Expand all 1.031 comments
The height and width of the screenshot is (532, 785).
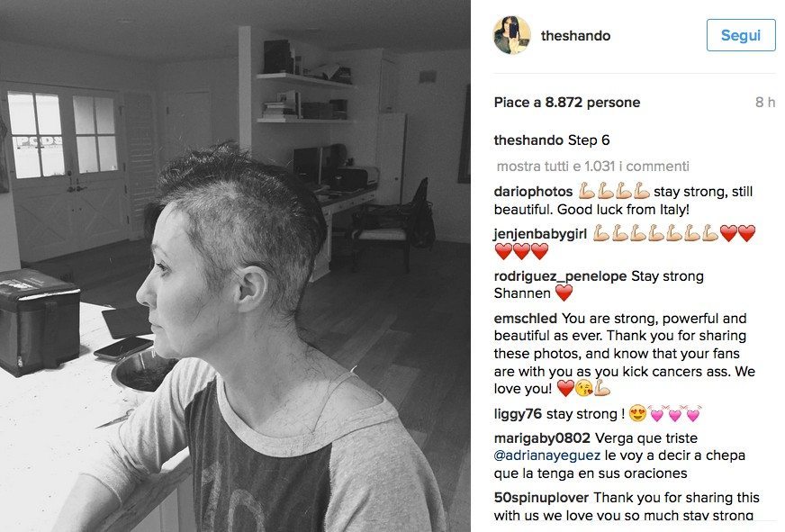tap(592, 167)
